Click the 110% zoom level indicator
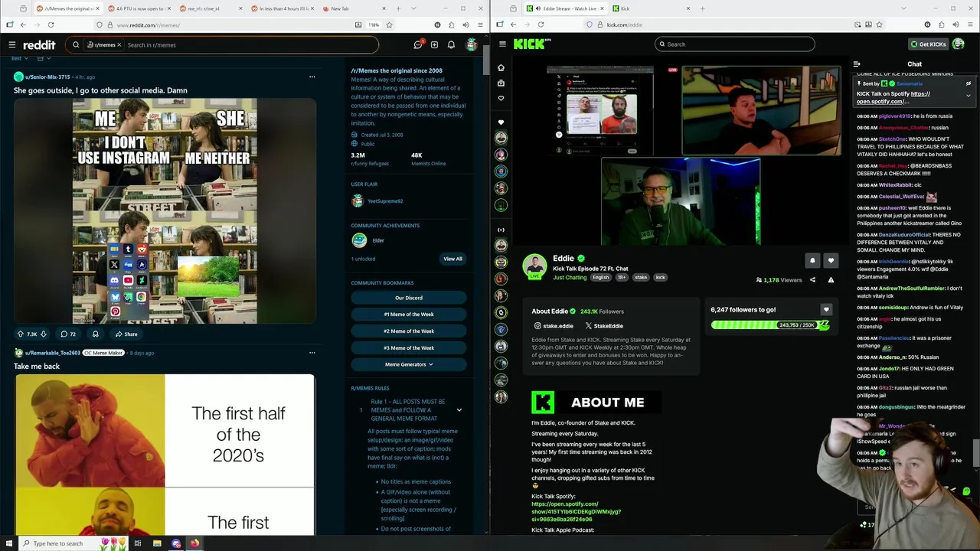The image size is (980, 551). pos(374,24)
